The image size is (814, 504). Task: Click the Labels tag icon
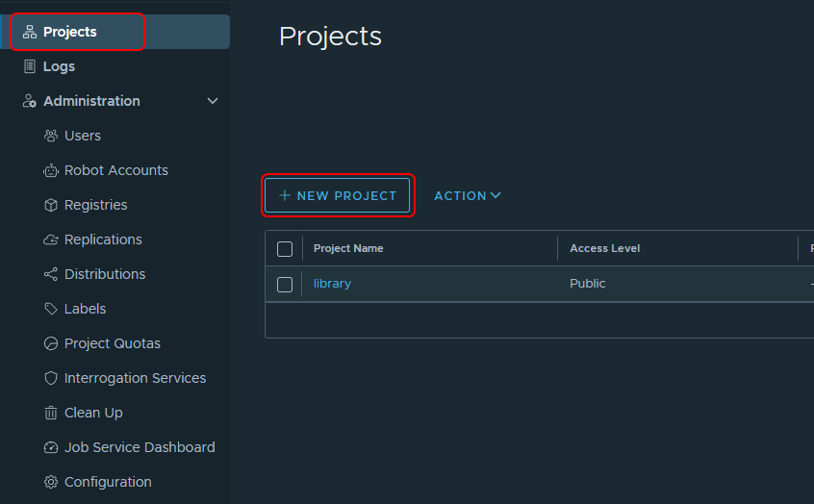(x=51, y=309)
